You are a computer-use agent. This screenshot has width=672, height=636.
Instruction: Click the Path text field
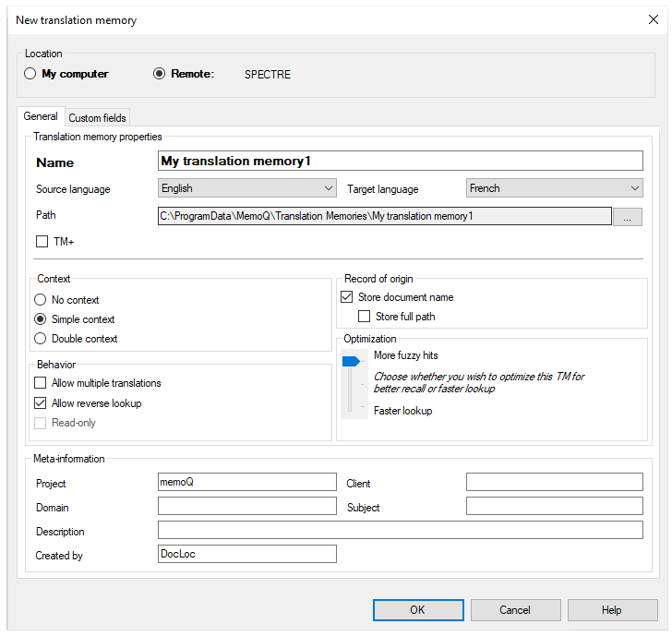[384, 216]
